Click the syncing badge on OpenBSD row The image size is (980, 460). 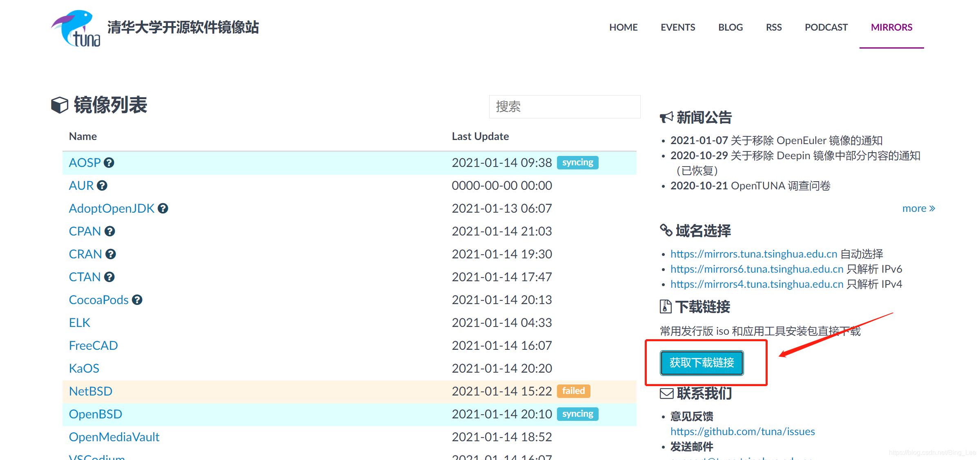(x=577, y=414)
